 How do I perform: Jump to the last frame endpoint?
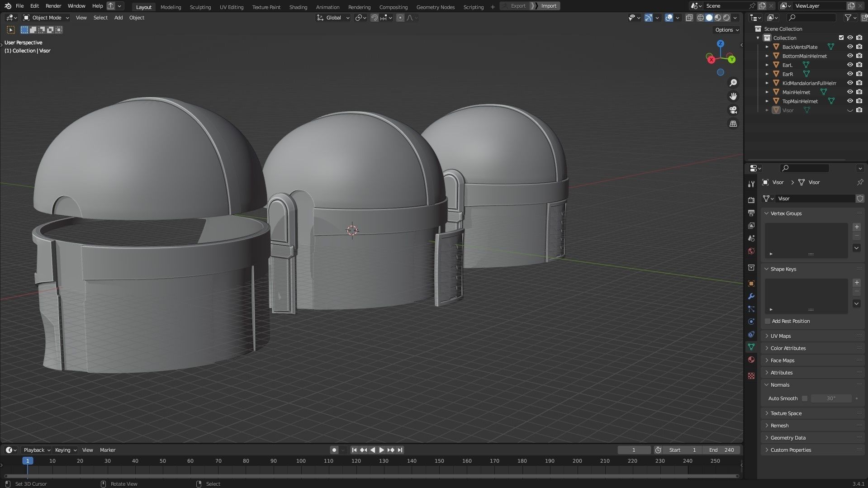click(x=400, y=450)
